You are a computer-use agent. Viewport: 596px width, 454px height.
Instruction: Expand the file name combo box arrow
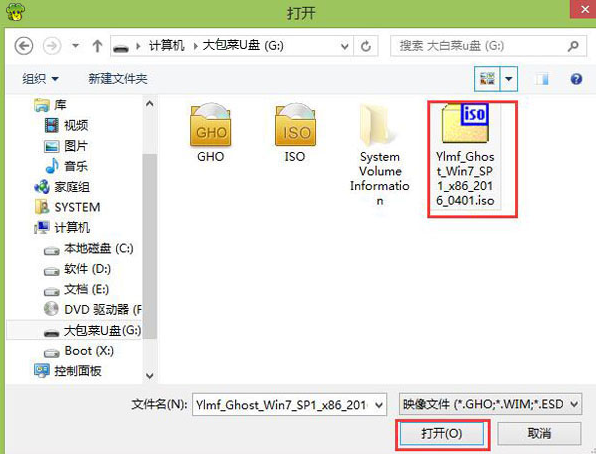click(x=379, y=405)
